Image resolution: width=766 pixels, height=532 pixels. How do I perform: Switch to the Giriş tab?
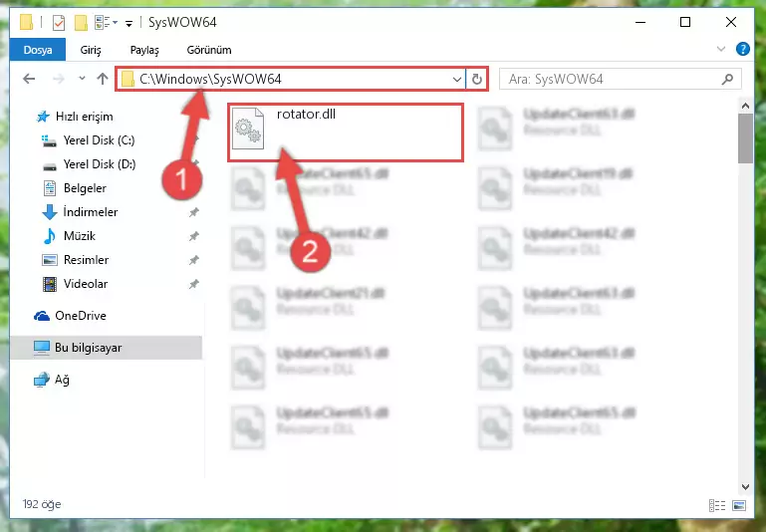click(x=91, y=50)
